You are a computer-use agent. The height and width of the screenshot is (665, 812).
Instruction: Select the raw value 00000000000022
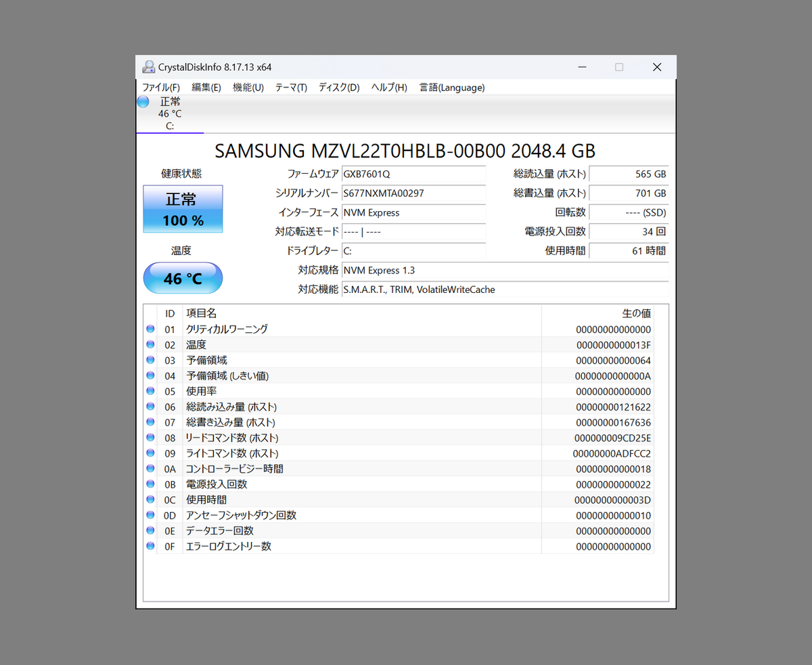tap(613, 484)
